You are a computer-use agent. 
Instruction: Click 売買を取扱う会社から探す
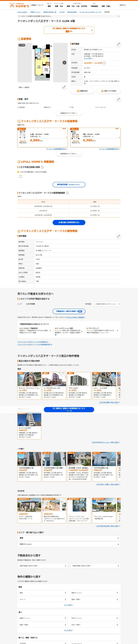click(x=95, y=566)
